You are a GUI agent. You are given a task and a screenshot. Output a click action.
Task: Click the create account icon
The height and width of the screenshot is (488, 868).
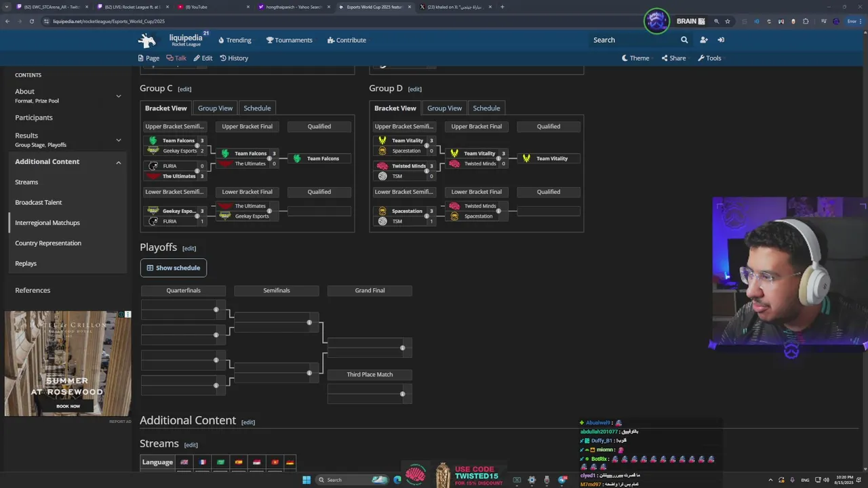pyautogui.click(x=703, y=40)
